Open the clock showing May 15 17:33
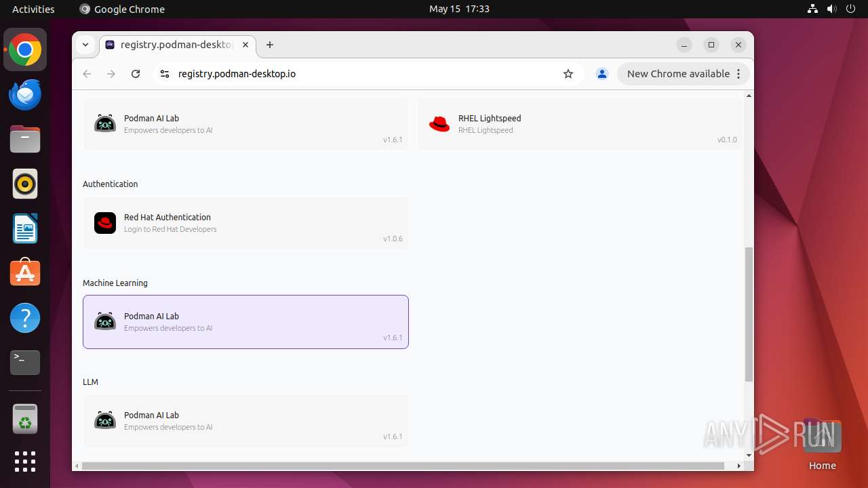 point(459,9)
